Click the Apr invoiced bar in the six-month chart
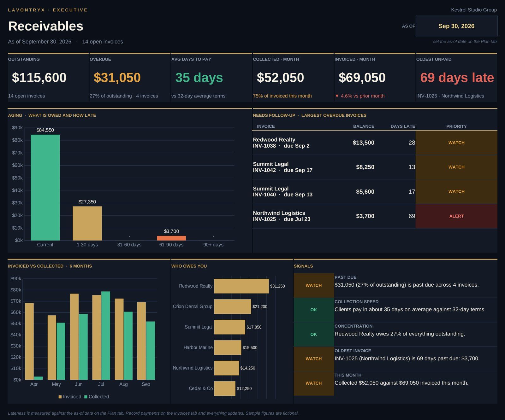The image size is (505, 420). pyautogui.click(x=29, y=341)
